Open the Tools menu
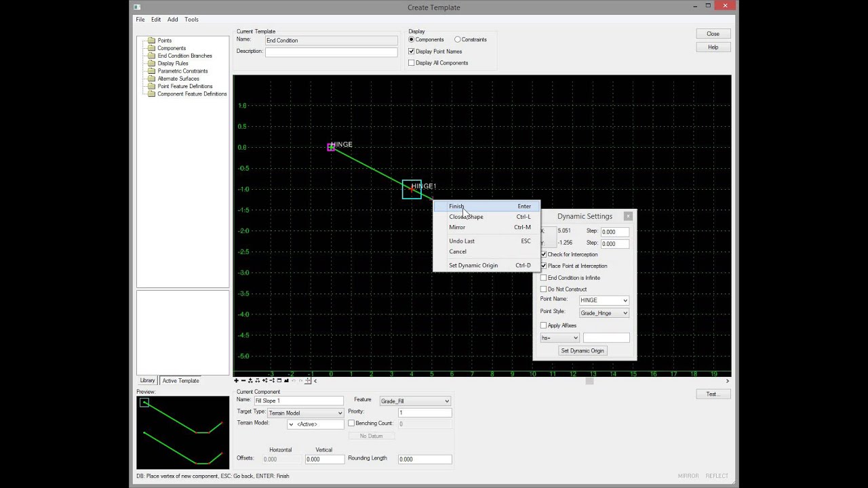Screen dimensions: 868x488 [x=192, y=20]
